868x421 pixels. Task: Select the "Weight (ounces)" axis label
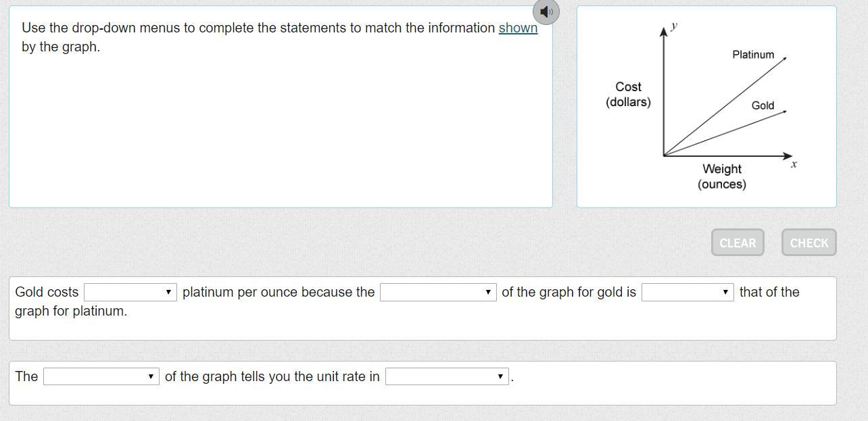tap(722, 176)
